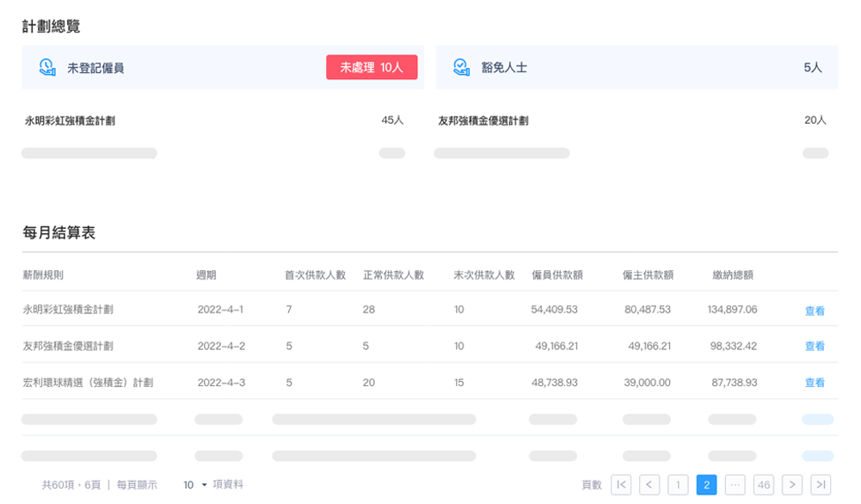Click the exempt persons icon
Screen dimensions: 861x504
[x=461, y=67]
